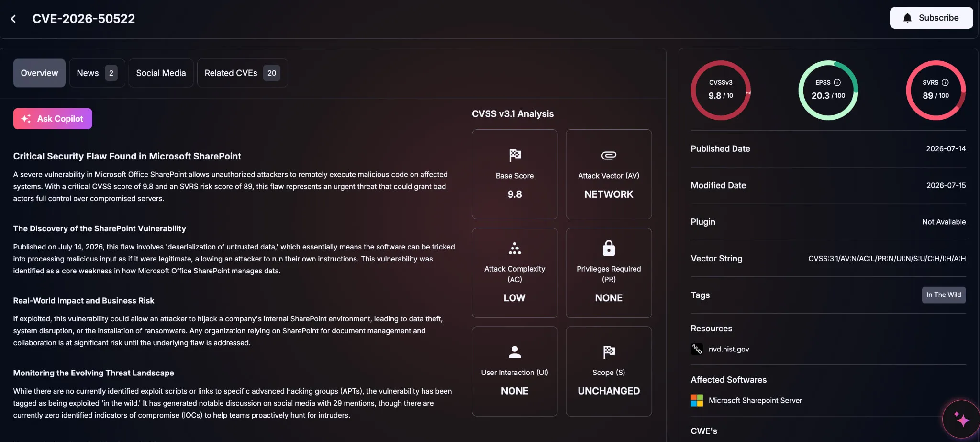The image size is (980, 442).
Task: Click the Base Score 9.8 card
Action: click(x=514, y=174)
